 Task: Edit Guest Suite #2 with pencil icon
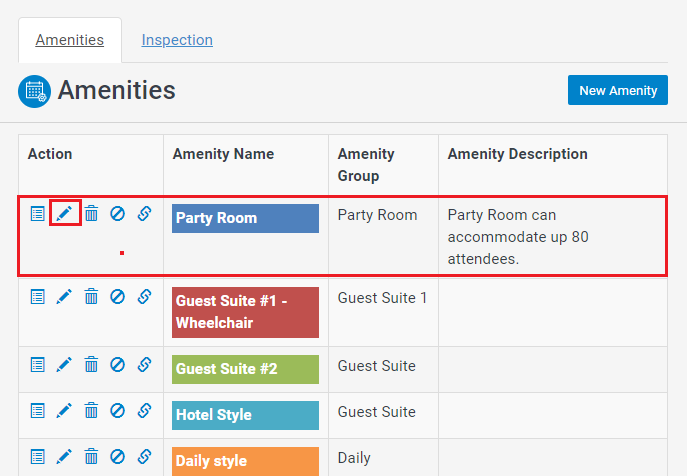tap(65, 367)
